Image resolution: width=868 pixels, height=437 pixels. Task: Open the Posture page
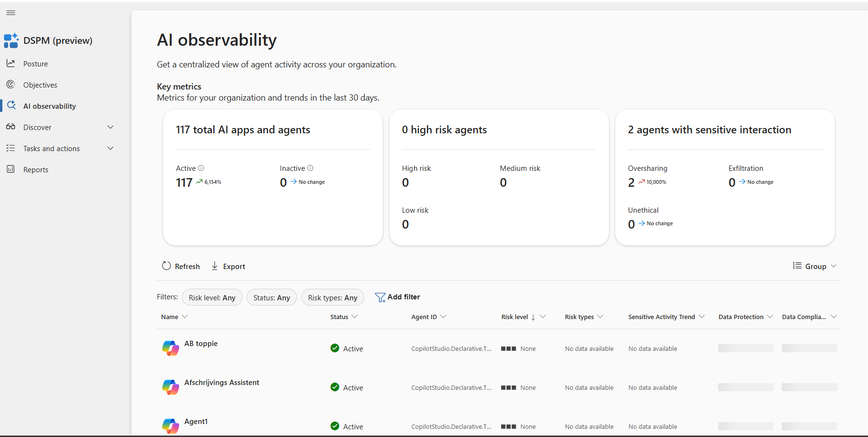click(36, 64)
